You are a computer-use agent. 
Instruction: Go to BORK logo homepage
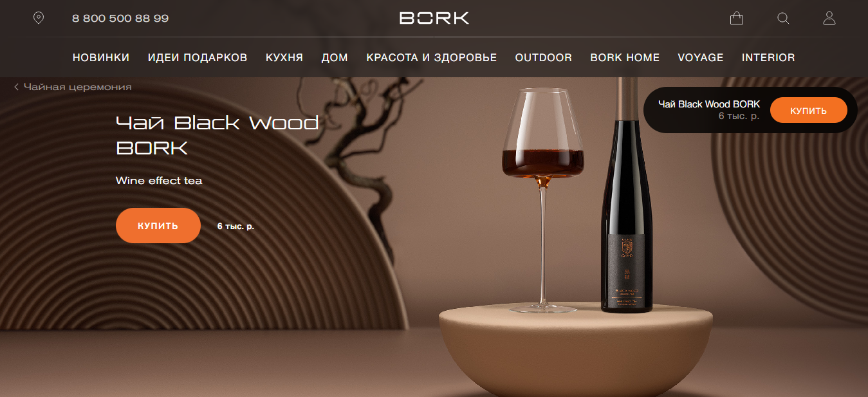pos(434,18)
